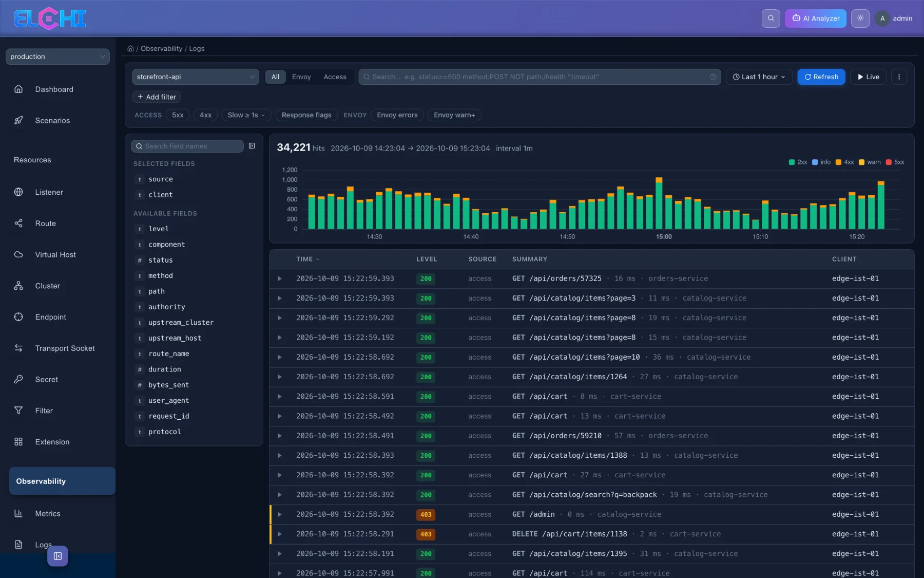The image size is (924, 578).
Task: Click the search help question icon
Action: (713, 77)
